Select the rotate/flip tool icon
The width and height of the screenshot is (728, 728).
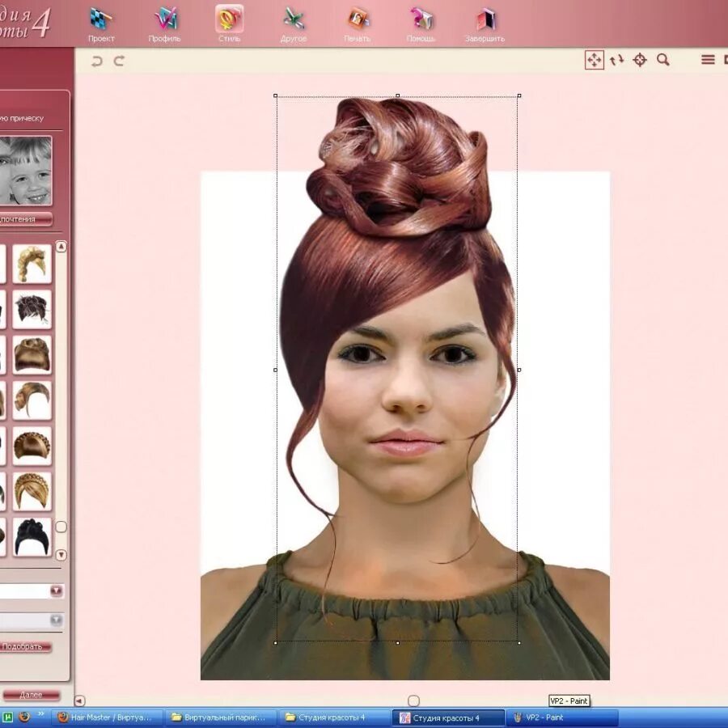click(617, 60)
